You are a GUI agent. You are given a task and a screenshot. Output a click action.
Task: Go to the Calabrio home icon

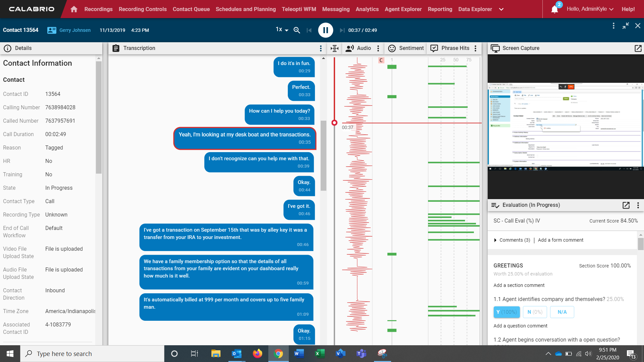tap(74, 9)
